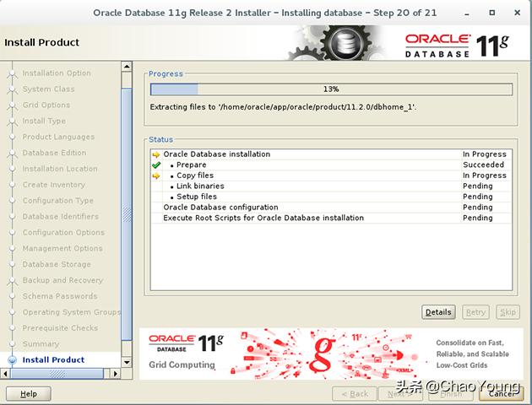The height and width of the screenshot is (405, 532).
Task: Select the Setup files status row
Action: tap(331, 197)
